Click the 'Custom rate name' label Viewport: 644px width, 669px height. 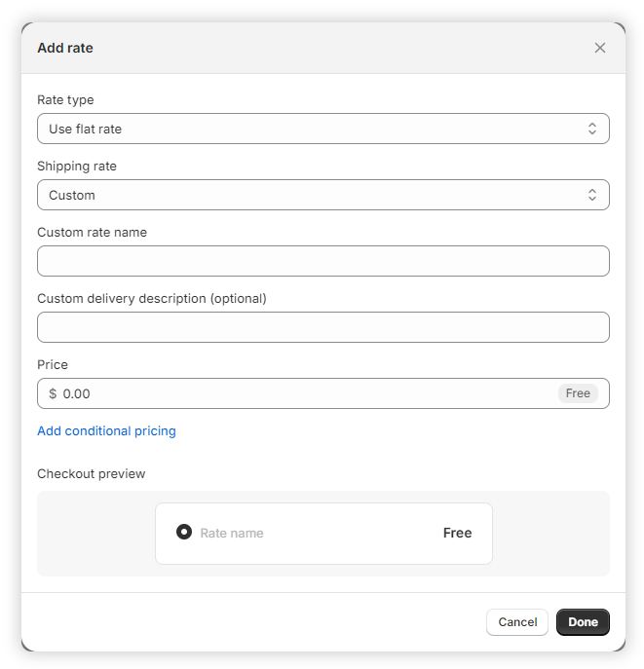pyautogui.click(x=92, y=232)
